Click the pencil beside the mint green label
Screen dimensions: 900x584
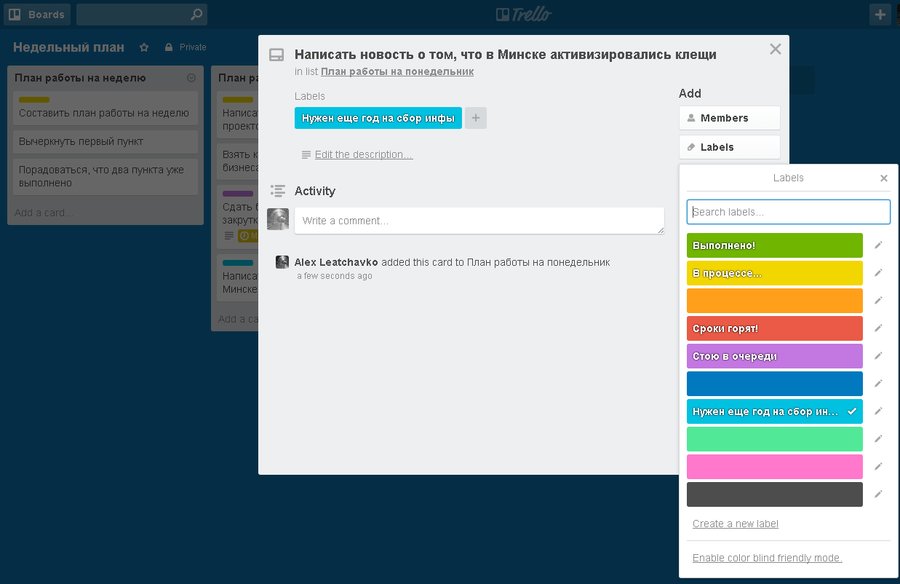pos(878,439)
